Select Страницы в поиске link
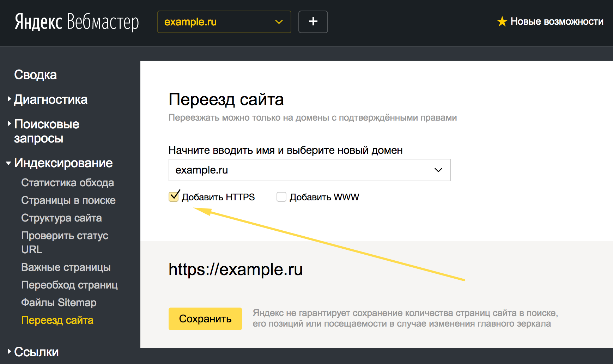This screenshot has height=364, width=613. 68,200
